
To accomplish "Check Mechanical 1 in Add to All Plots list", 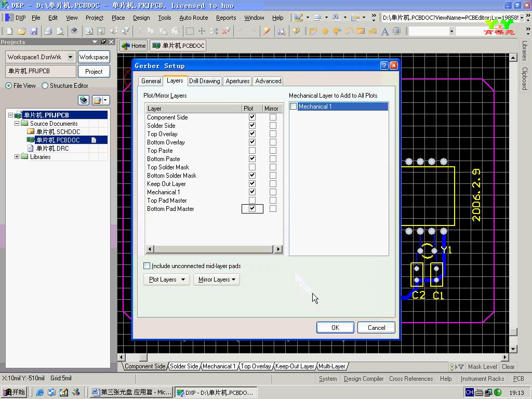I will (294, 106).
